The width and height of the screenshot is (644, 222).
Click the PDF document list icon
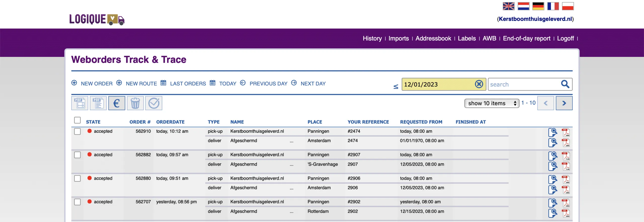[x=98, y=103]
